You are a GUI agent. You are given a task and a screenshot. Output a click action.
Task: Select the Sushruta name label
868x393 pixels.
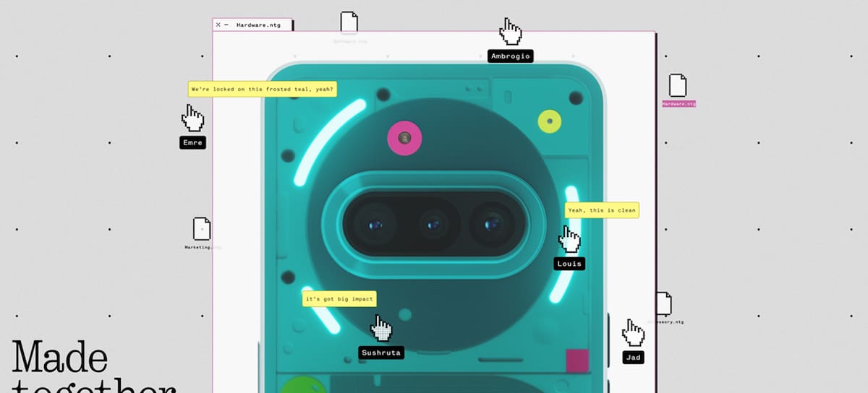coord(381,353)
